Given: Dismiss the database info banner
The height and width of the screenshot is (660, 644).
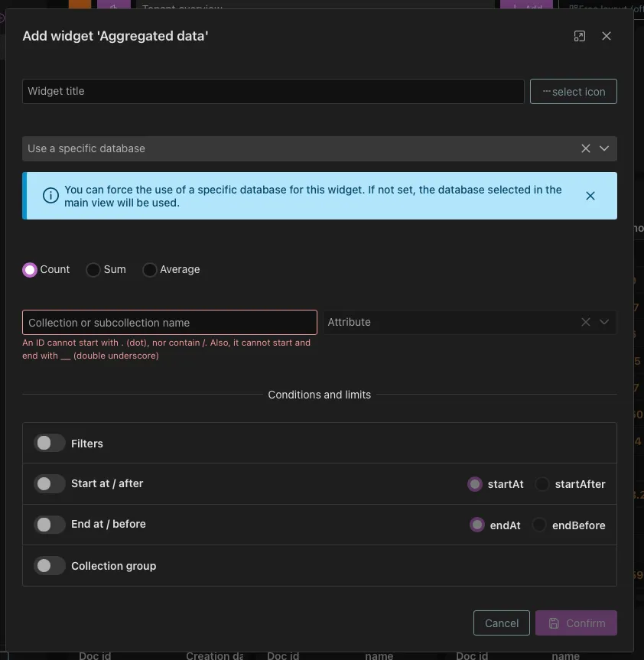Looking at the screenshot, I should (590, 195).
